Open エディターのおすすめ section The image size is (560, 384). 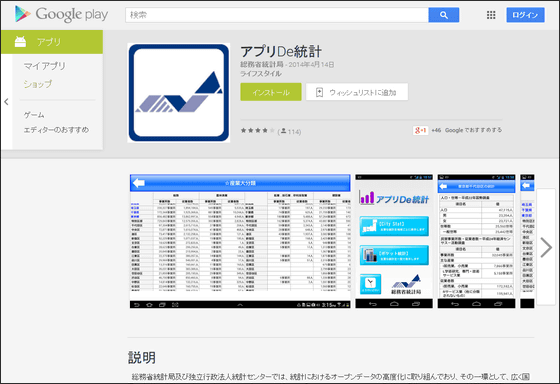coord(56,130)
